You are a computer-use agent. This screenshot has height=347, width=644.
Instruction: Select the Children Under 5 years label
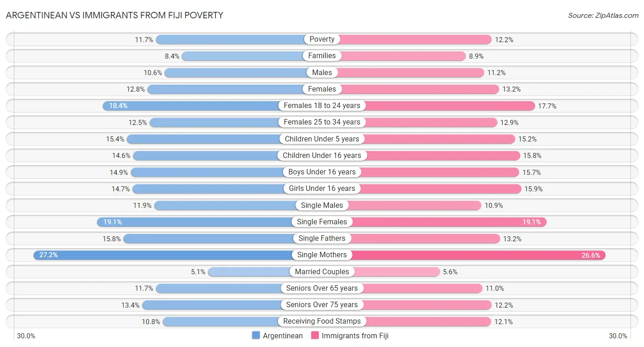click(x=322, y=139)
